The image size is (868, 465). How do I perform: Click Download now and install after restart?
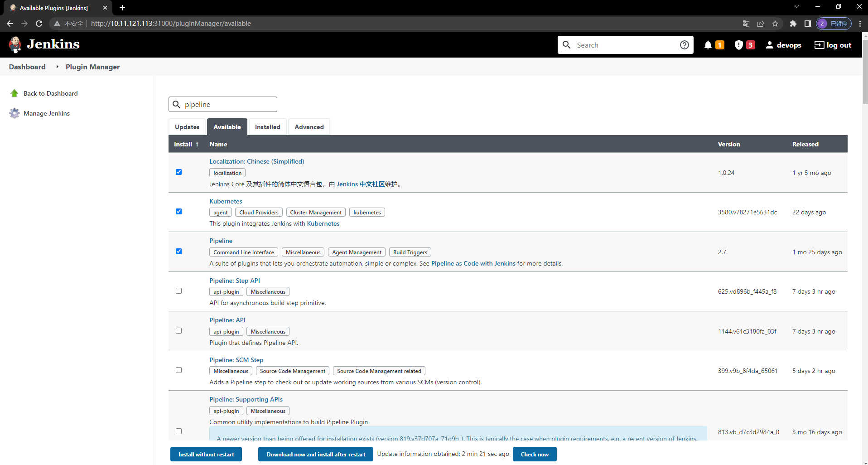(x=316, y=454)
